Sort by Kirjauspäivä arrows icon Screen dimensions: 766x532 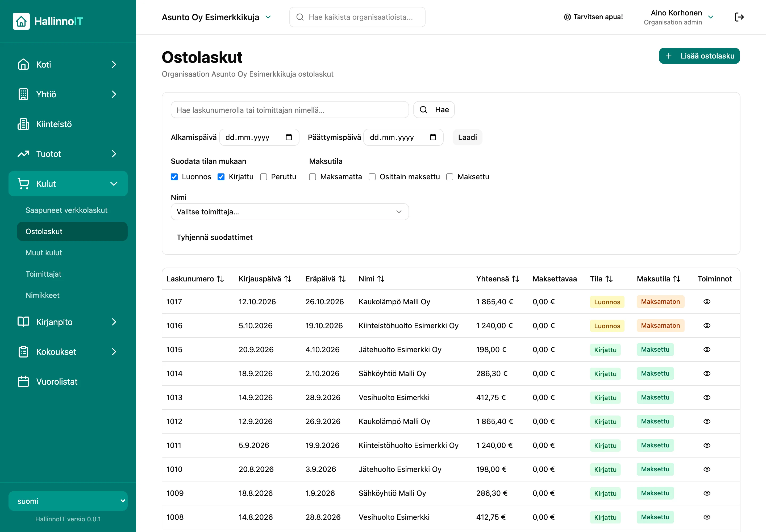(x=288, y=279)
